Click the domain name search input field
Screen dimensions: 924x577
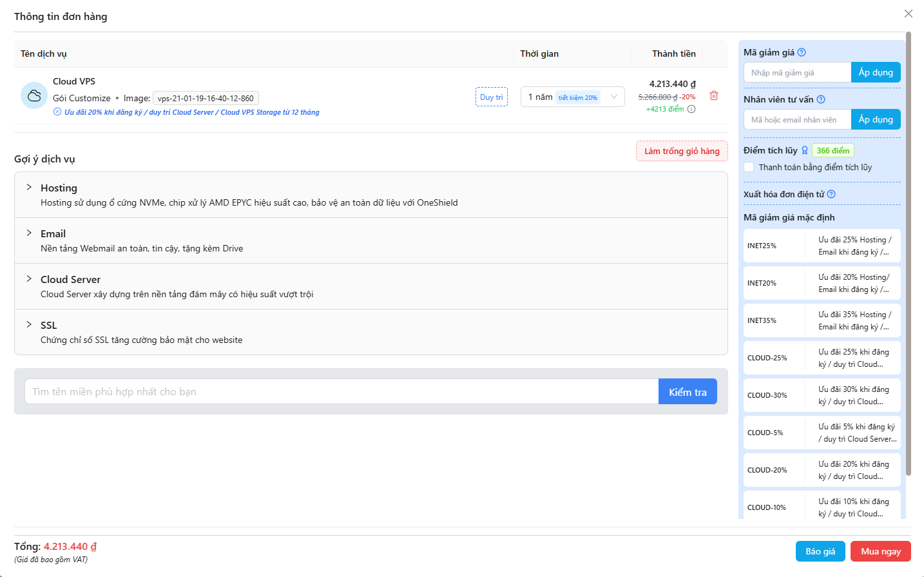click(x=342, y=391)
